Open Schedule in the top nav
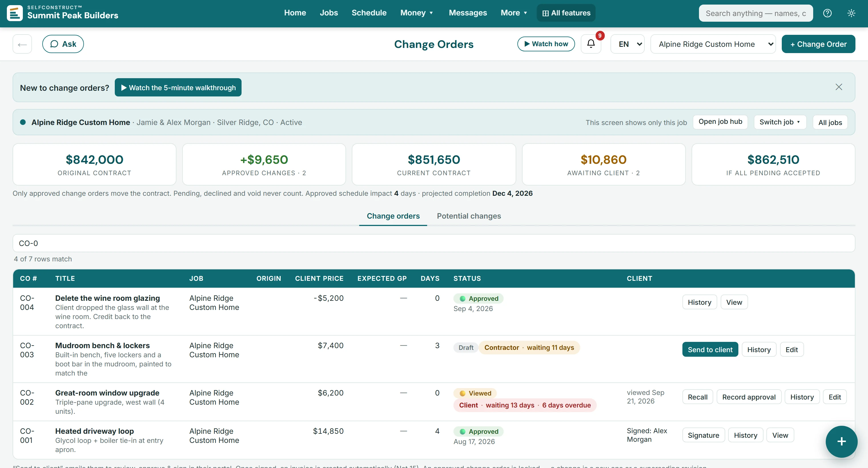This screenshot has height=468, width=868. [369, 13]
